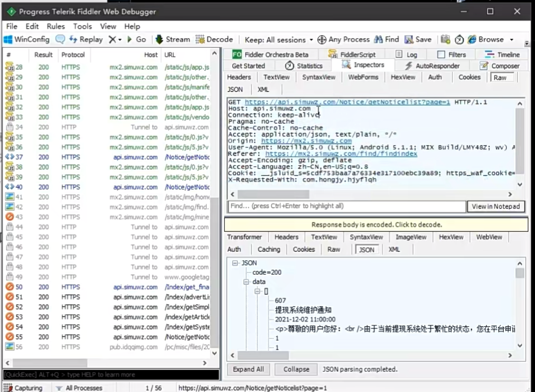Click the blocked icon of session 43
The width and height of the screenshot is (535, 392).
[x=10, y=217]
